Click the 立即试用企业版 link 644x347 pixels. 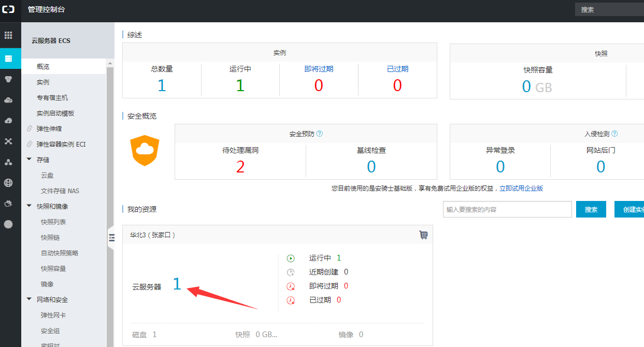pos(521,189)
